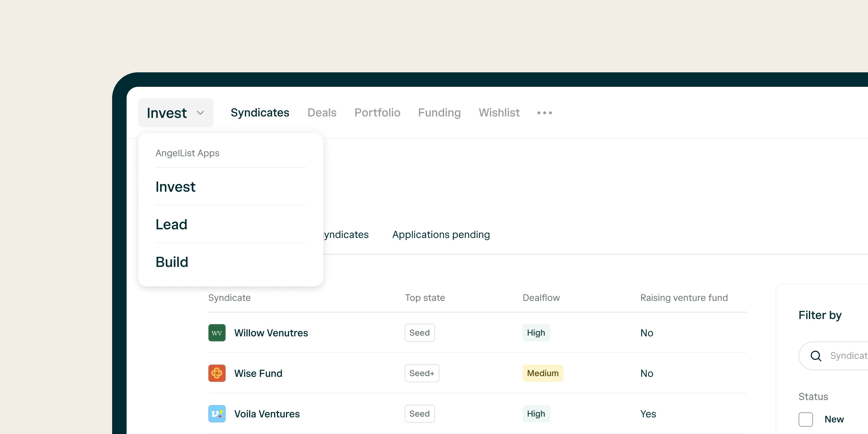This screenshot has width=868, height=434.
Task: Choose Invest in the AngelList Apps menu
Action: coord(230,187)
